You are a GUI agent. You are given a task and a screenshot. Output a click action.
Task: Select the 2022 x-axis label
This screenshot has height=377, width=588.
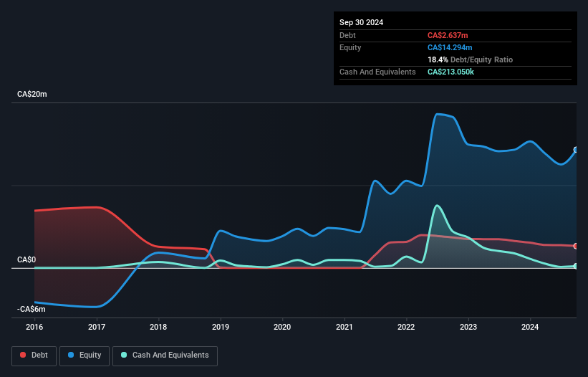point(406,327)
